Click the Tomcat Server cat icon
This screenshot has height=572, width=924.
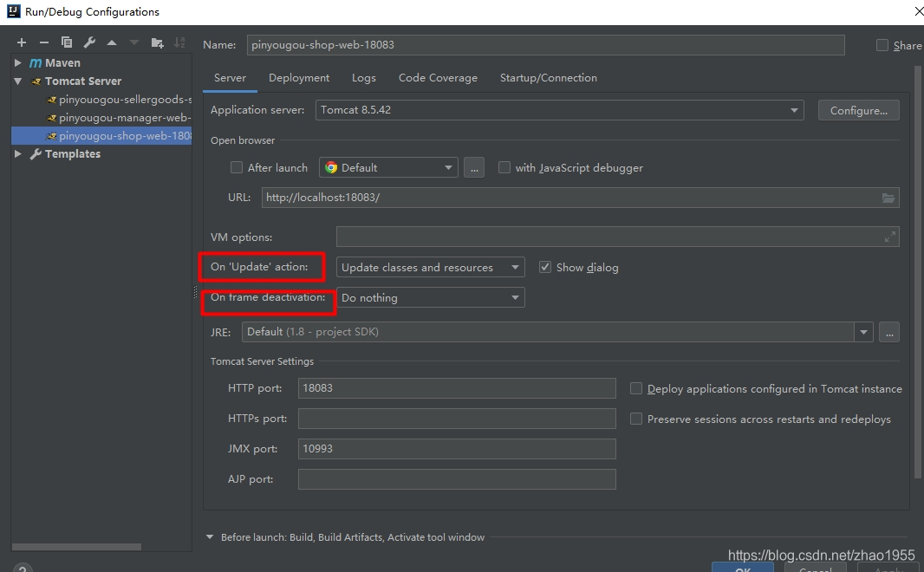tap(36, 81)
